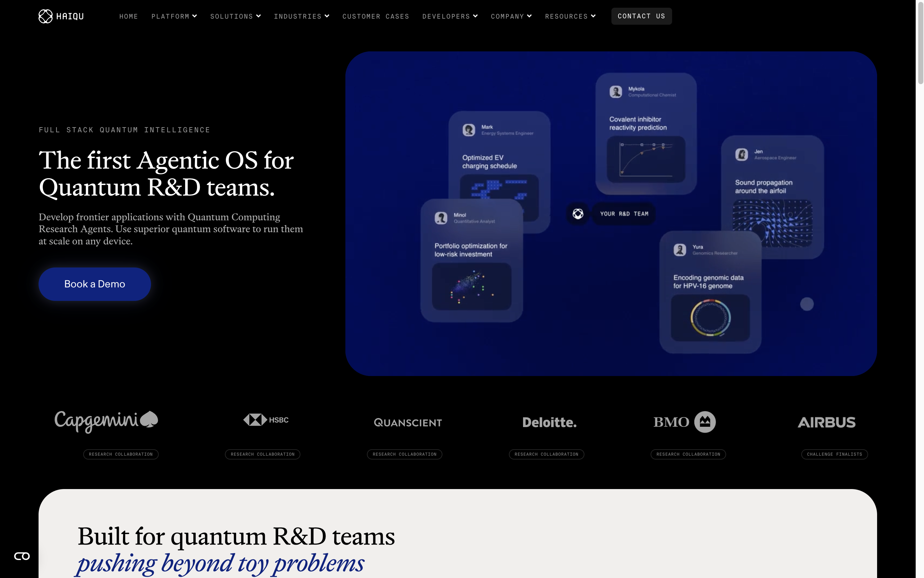The image size is (924, 578).
Task: Click Research Collaboration tag under Quanscient
Action: [x=404, y=454]
